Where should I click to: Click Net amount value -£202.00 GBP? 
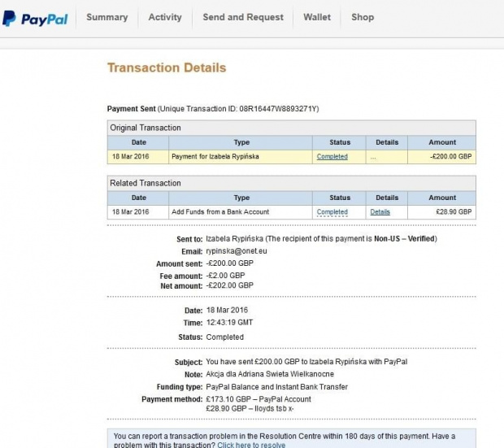coord(229,285)
